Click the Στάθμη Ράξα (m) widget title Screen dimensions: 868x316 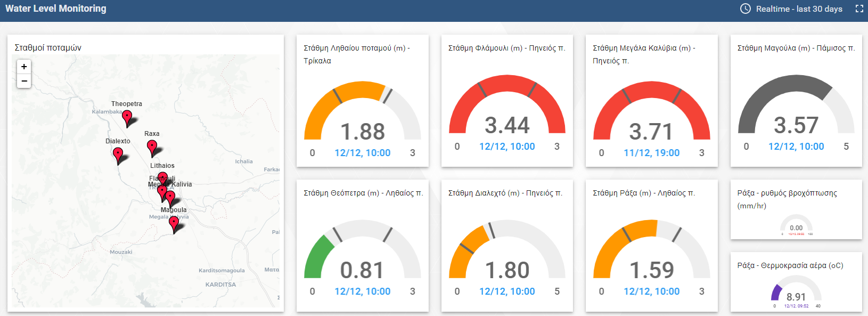tap(644, 193)
